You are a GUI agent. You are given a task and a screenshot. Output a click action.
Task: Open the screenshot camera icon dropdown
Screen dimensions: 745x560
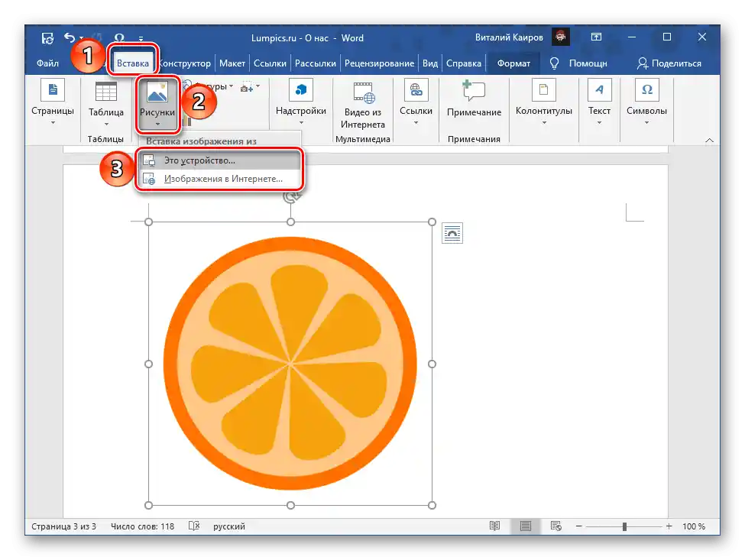250,87
